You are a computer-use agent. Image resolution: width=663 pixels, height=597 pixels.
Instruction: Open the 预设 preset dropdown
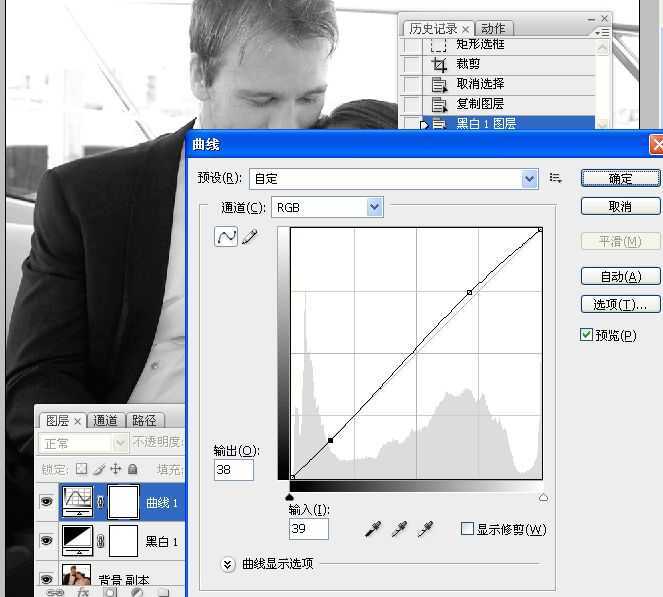pos(530,179)
